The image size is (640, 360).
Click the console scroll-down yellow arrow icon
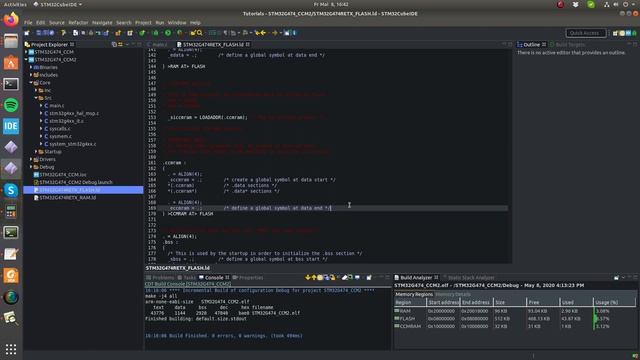(308, 278)
